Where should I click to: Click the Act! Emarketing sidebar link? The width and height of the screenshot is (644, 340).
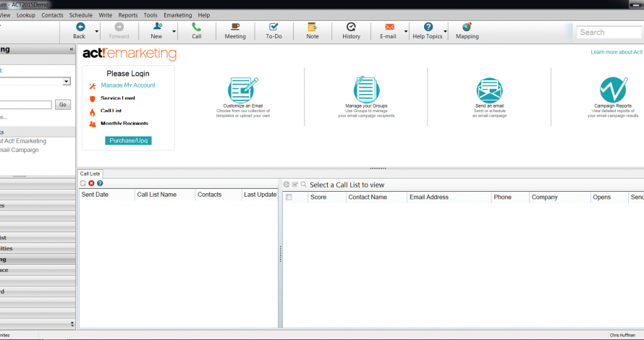23,141
